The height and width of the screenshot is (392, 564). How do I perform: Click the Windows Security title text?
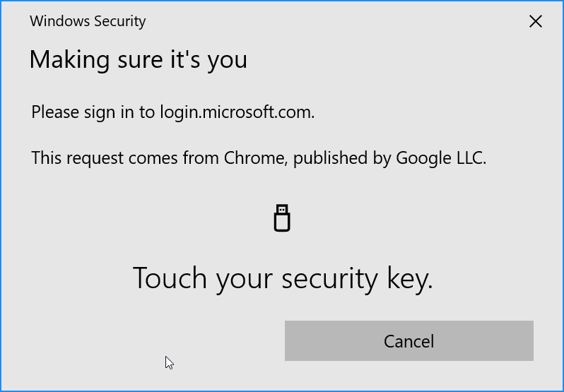click(x=88, y=21)
